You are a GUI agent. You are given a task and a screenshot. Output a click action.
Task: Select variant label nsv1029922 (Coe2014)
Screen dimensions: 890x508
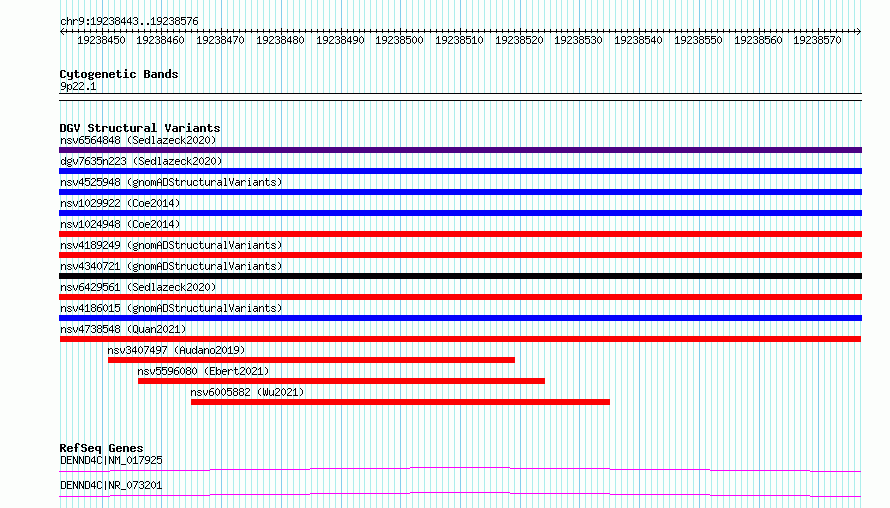[120, 203]
